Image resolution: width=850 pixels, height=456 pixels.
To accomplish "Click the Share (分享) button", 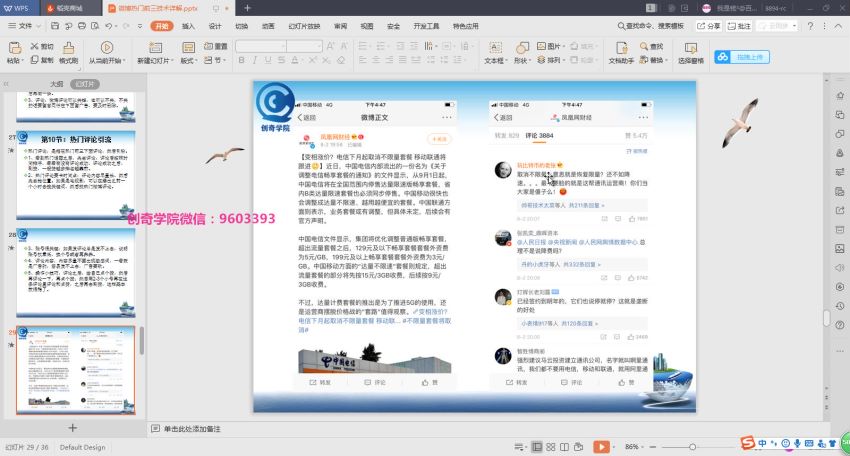I will 709,26.
